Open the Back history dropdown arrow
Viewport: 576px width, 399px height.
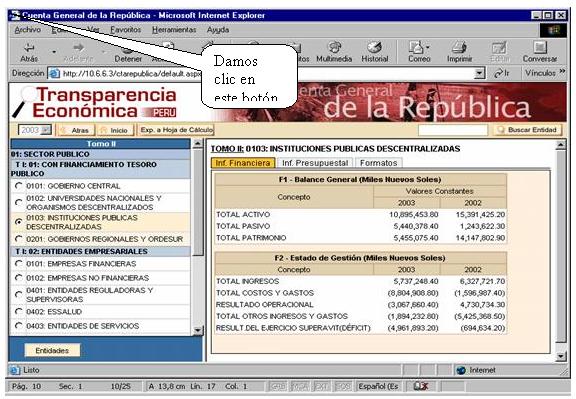pos(54,52)
